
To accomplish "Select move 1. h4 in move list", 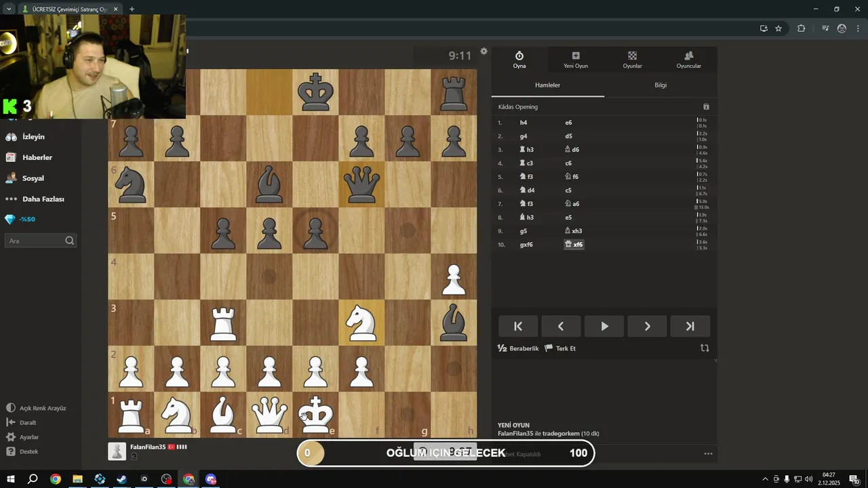I will point(524,123).
